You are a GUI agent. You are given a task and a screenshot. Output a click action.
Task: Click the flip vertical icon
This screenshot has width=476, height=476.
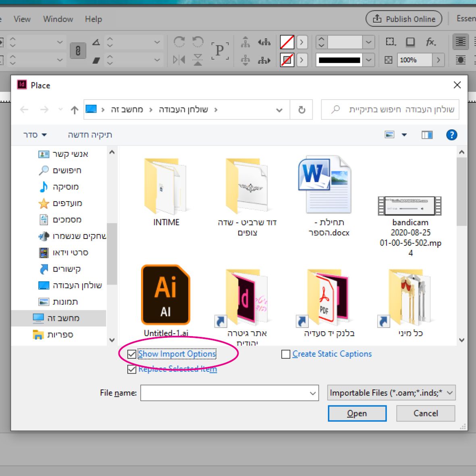click(x=197, y=60)
